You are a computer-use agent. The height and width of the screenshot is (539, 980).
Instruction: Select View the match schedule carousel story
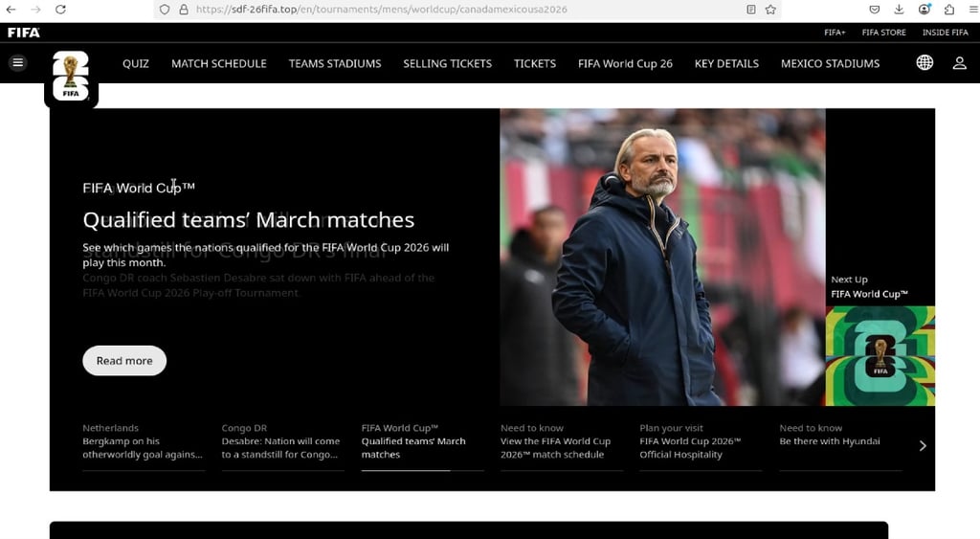click(x=561, y=441)
